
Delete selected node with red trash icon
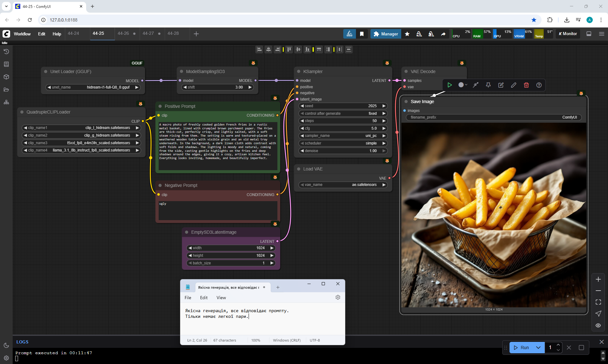click(526, 85)
